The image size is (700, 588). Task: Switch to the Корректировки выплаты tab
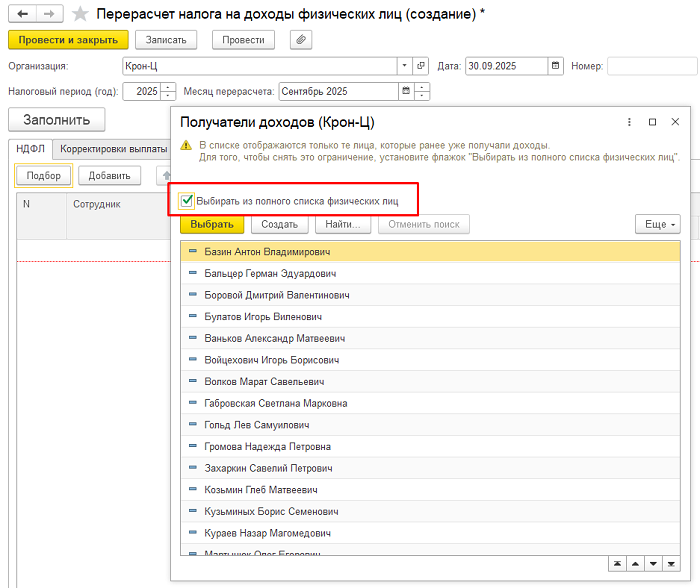click(x=112, y=148)
